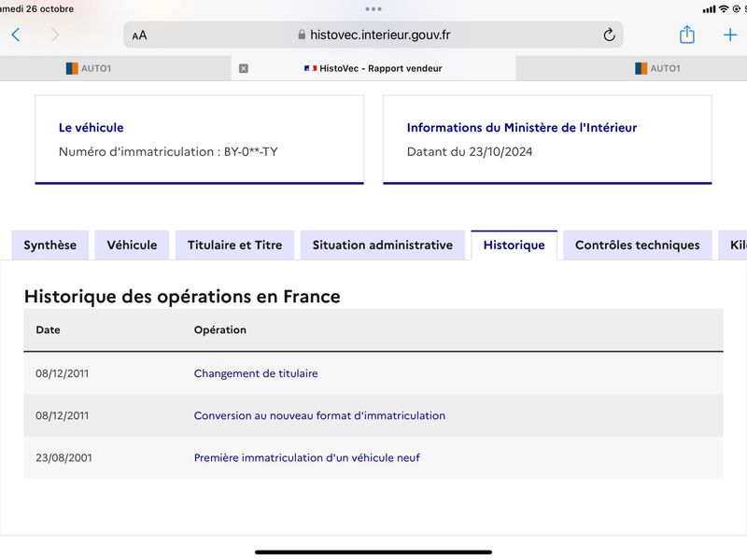Open the Synthèse tab
747x560 pixels.
coord(50,245)
